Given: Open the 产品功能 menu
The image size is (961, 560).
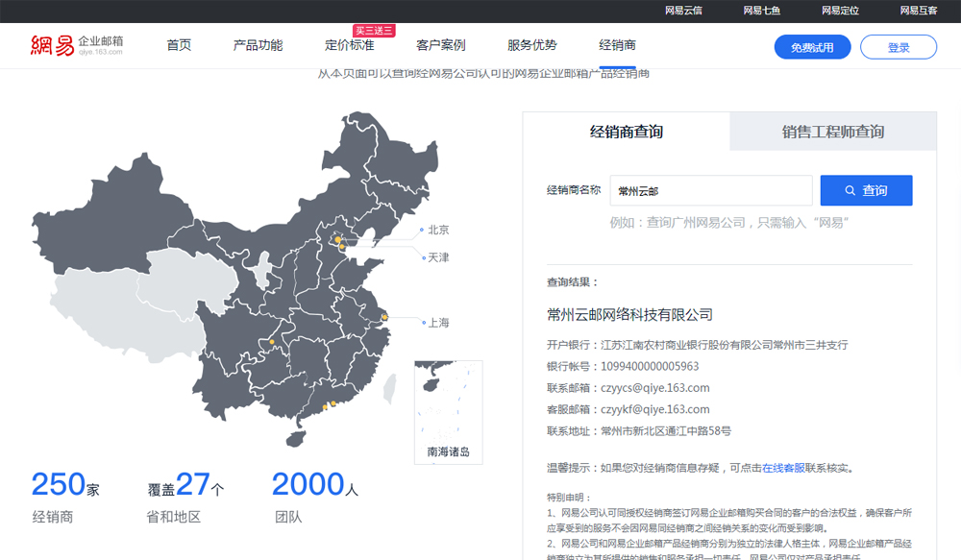Looking at the screenshot, I should 258,45.
